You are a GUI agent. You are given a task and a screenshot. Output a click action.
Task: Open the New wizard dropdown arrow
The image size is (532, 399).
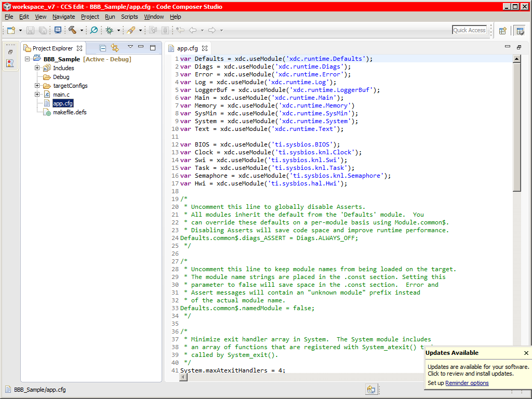(x=20, y=31)
